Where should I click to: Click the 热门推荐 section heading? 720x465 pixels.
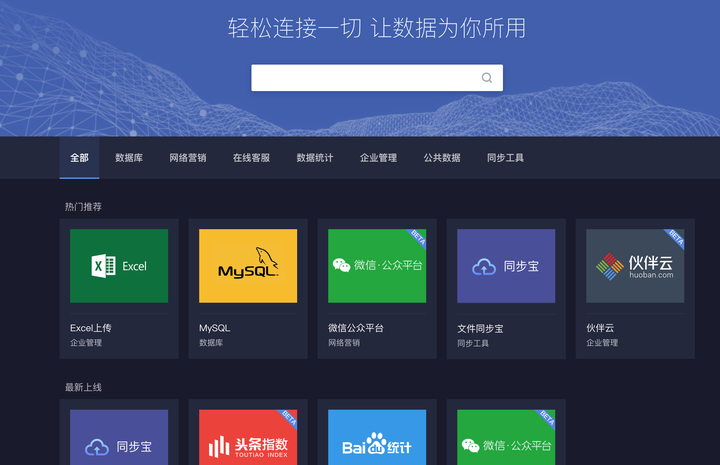pyautogui.click(x=83, y=207)
